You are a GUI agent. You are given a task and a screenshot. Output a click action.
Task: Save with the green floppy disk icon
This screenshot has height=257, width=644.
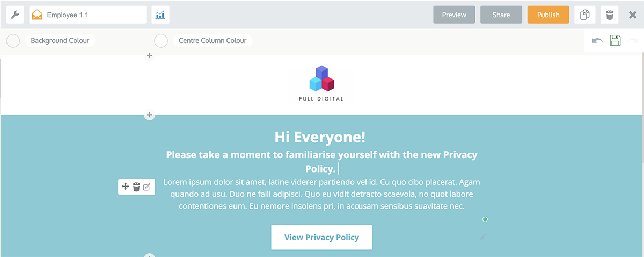[x=615, y=40]
